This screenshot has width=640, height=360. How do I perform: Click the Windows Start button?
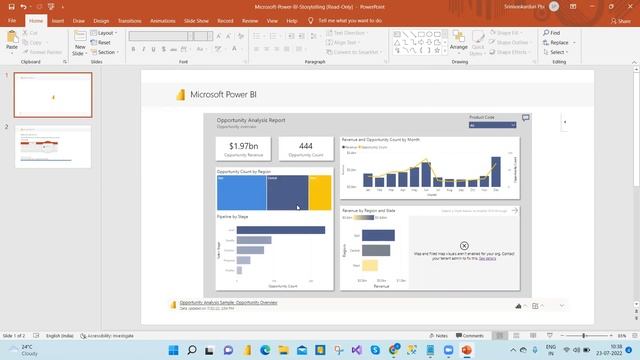point(173,350)
